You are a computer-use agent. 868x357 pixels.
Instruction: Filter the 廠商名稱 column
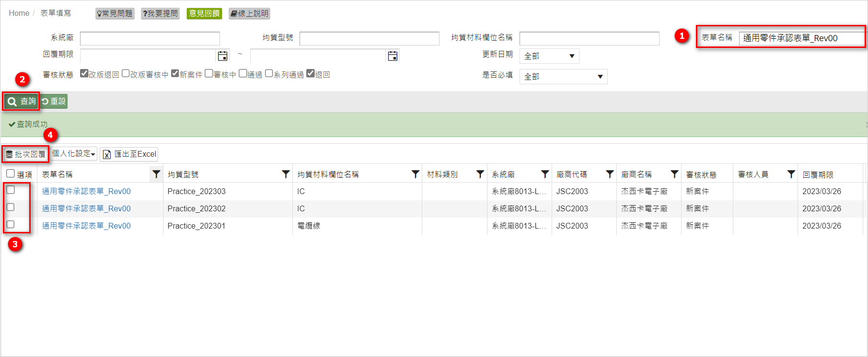(x=674, y=174)
